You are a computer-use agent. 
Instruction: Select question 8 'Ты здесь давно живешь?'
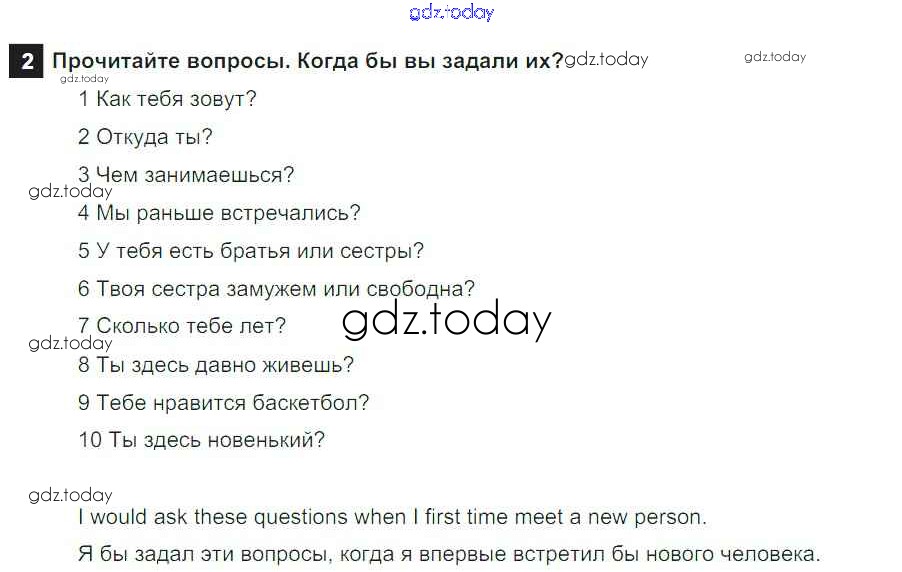[216, 365]
